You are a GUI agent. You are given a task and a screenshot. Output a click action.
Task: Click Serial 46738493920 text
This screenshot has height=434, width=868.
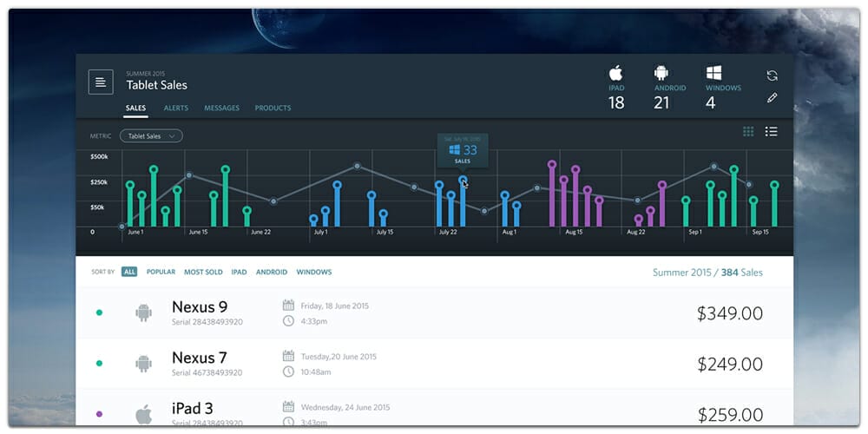tap(207, 372)
